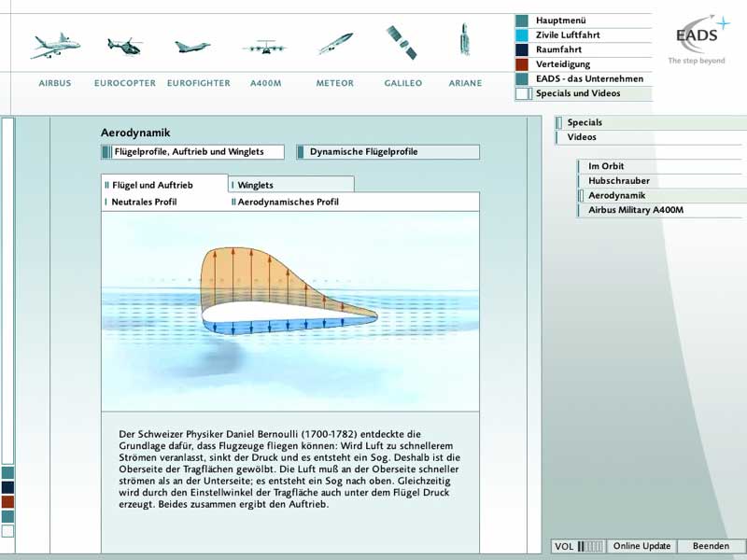
Task: Click the wing profile diagram
Action: (x=290, y=312)
